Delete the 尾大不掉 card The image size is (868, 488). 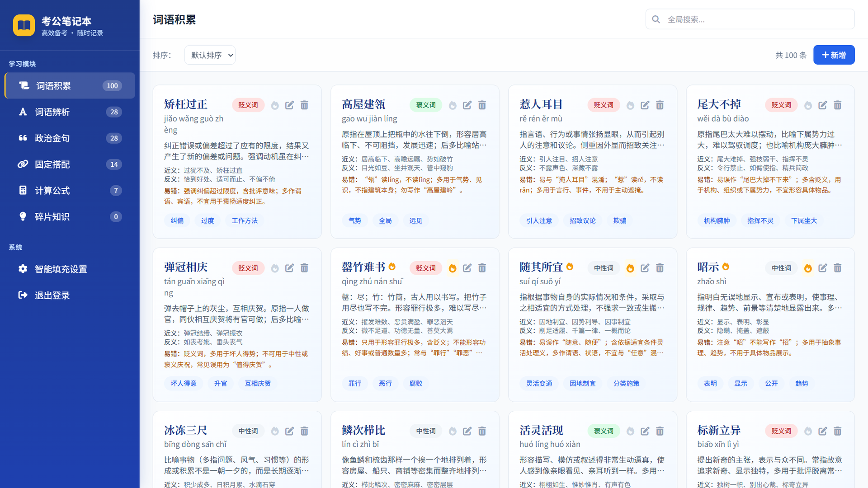point(837,105)
